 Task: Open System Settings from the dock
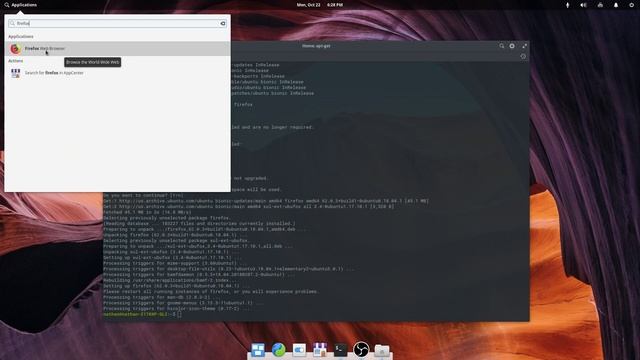coord(299,350)
